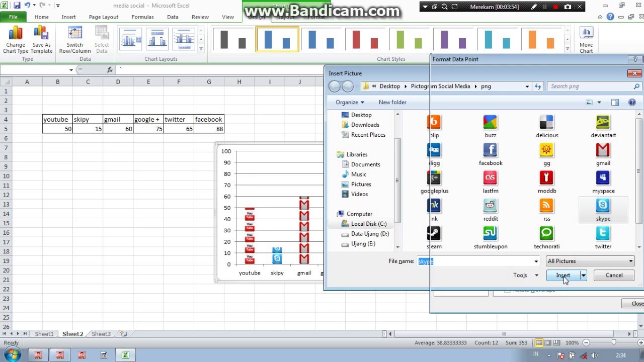Open the Tools dropdown

525,275
